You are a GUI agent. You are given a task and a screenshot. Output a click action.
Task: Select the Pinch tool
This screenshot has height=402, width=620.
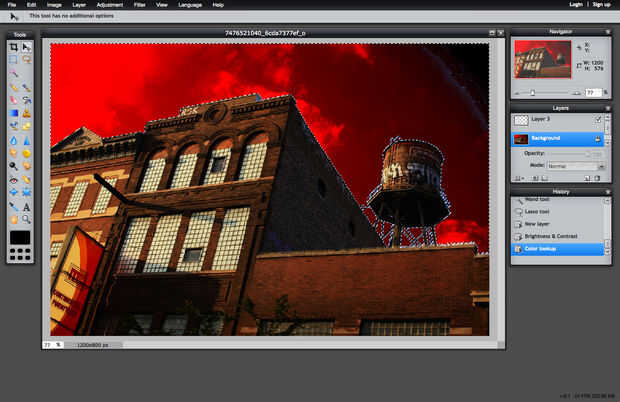pos(26,193)
